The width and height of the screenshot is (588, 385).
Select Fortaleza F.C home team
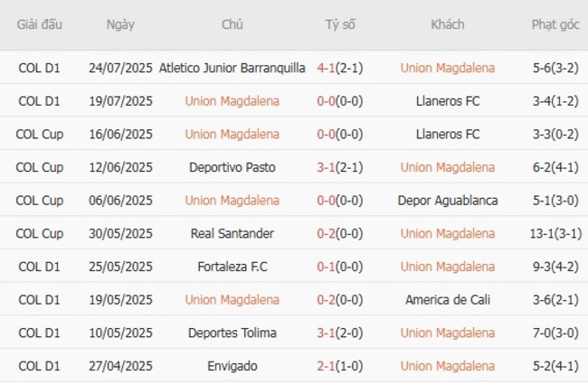(232, 267)
